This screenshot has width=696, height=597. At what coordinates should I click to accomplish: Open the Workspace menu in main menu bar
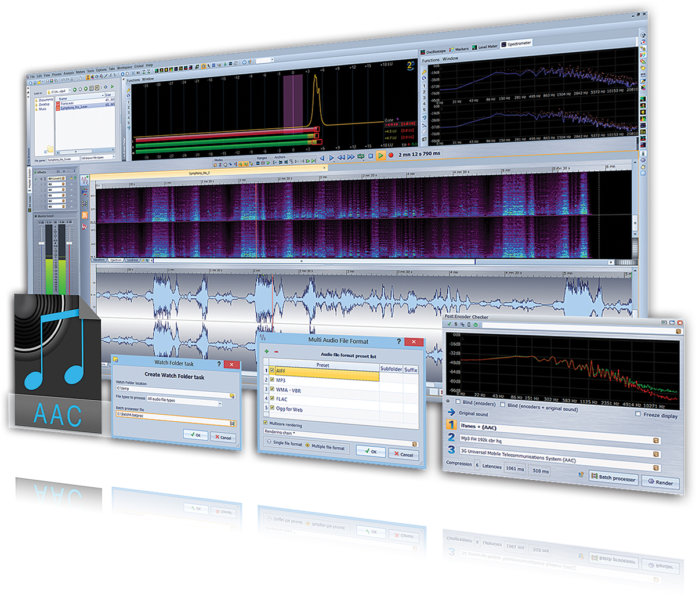(125, 68)
